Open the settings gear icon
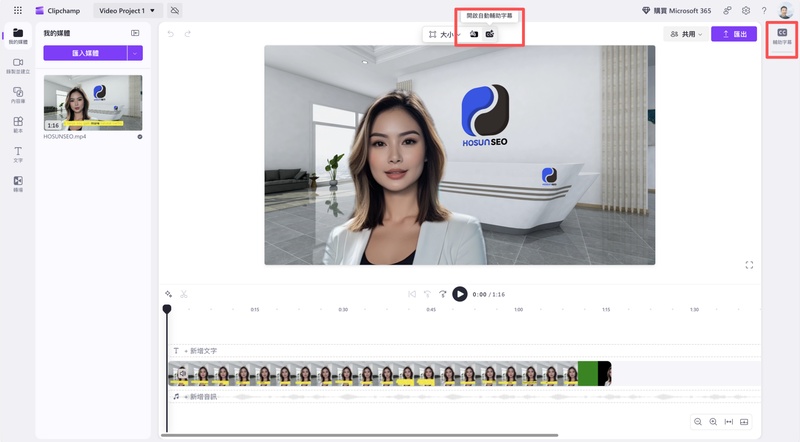 click(745, 10)
